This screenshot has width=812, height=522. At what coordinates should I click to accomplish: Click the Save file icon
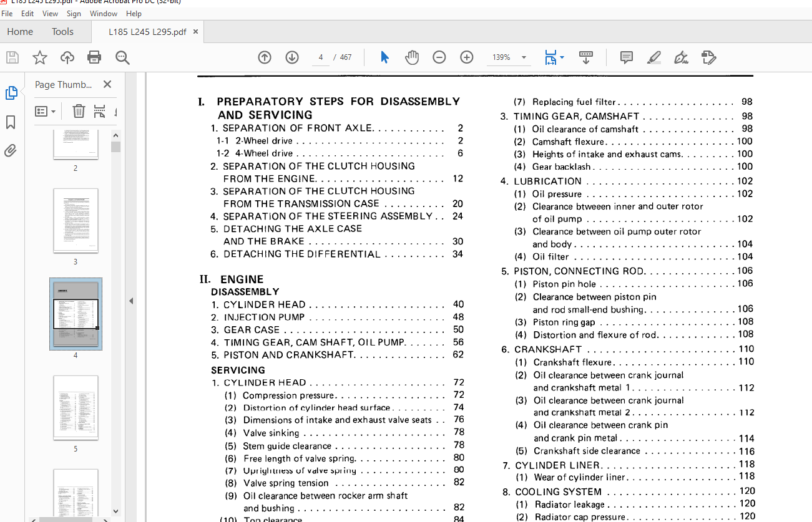12,57
